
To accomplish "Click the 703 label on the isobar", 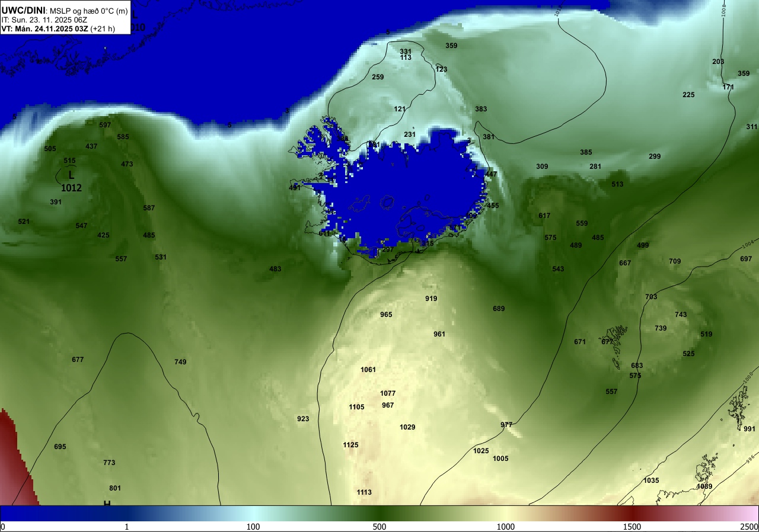I will (651, 297).
